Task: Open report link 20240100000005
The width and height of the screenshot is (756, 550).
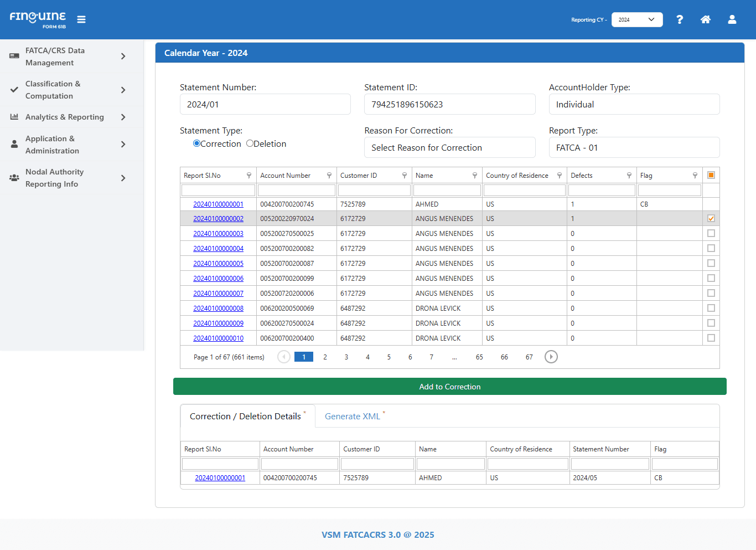Action: pyautogui.click(x=218, y=264)
